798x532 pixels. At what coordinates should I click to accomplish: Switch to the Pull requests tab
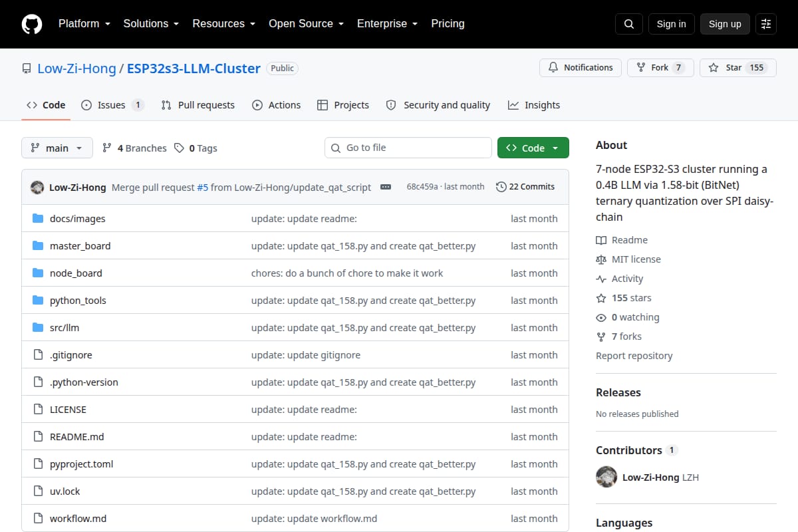(x=198, y=105)
